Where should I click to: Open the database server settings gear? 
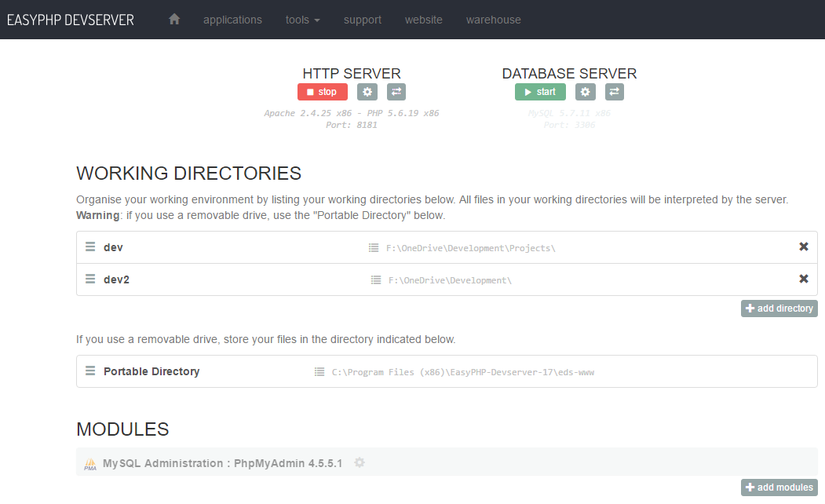click(584, 92)
